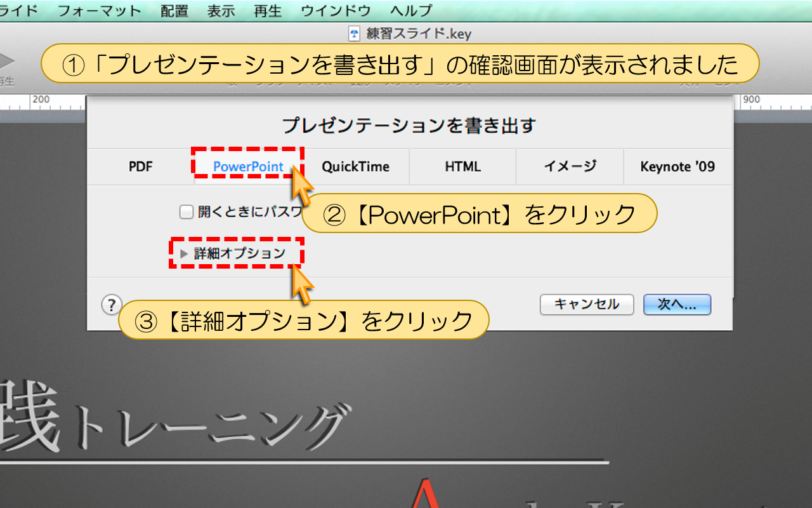The height and width of the screenshot is (508, 812).
Task: Click the 練習スライド.key document icon in title bar
Action: pyautogui.click(x=355, y=33)
